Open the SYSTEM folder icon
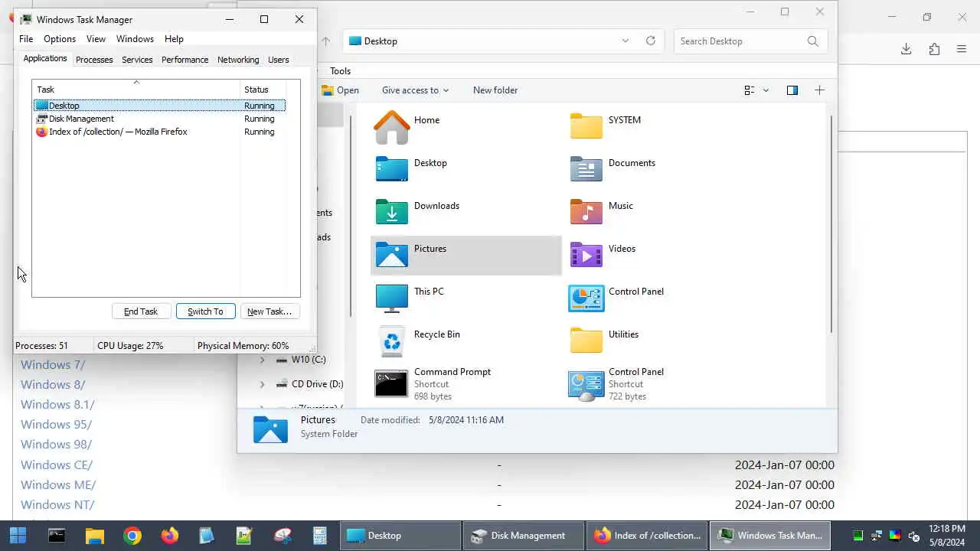This screenshot has width=980, height=551. click(586, 126)
